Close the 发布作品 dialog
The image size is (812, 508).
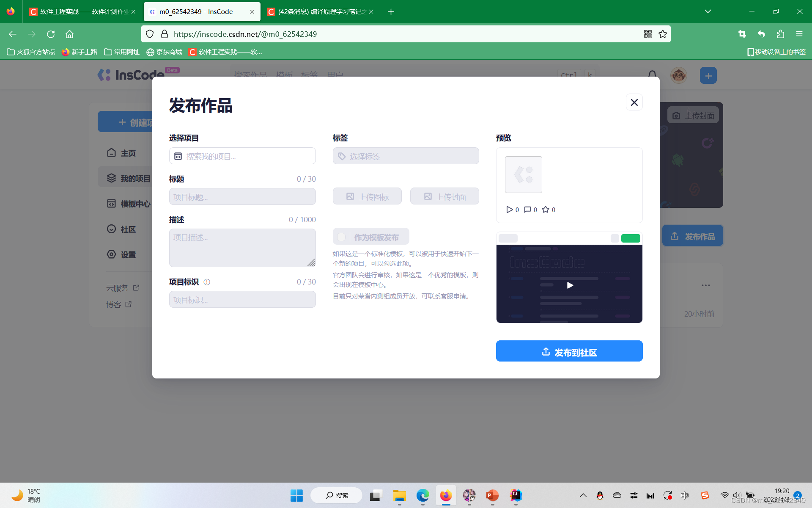[x=634, y=102]
